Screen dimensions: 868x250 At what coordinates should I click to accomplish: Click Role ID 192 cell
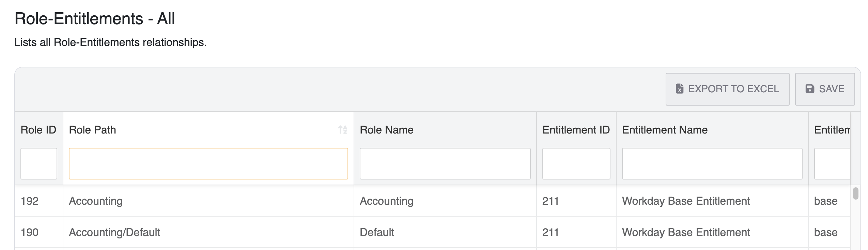[30, 201]
